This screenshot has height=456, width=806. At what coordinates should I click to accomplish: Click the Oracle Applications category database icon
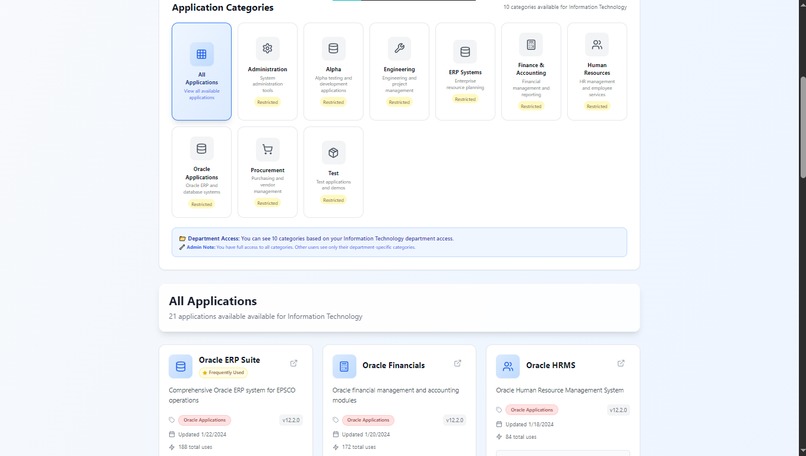(202, 149)
